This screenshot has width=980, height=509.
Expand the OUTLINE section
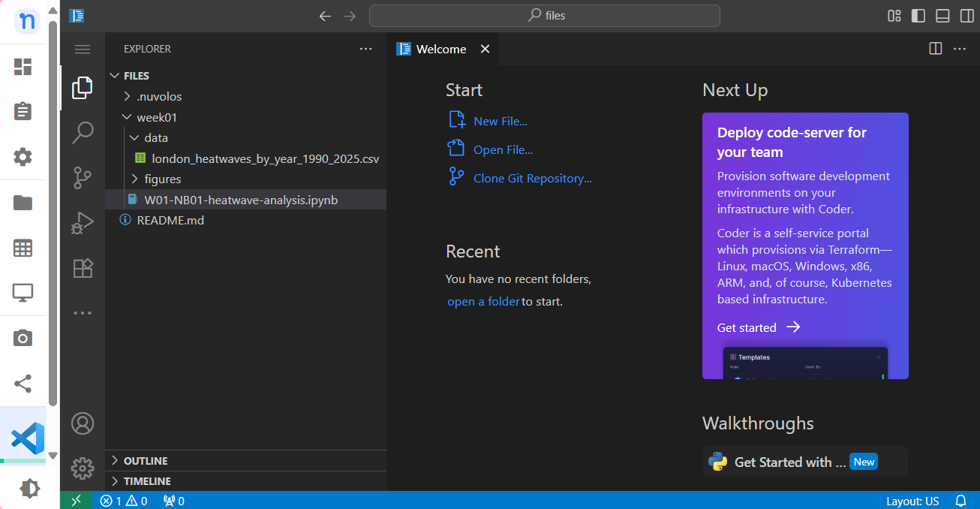[146, 461]
